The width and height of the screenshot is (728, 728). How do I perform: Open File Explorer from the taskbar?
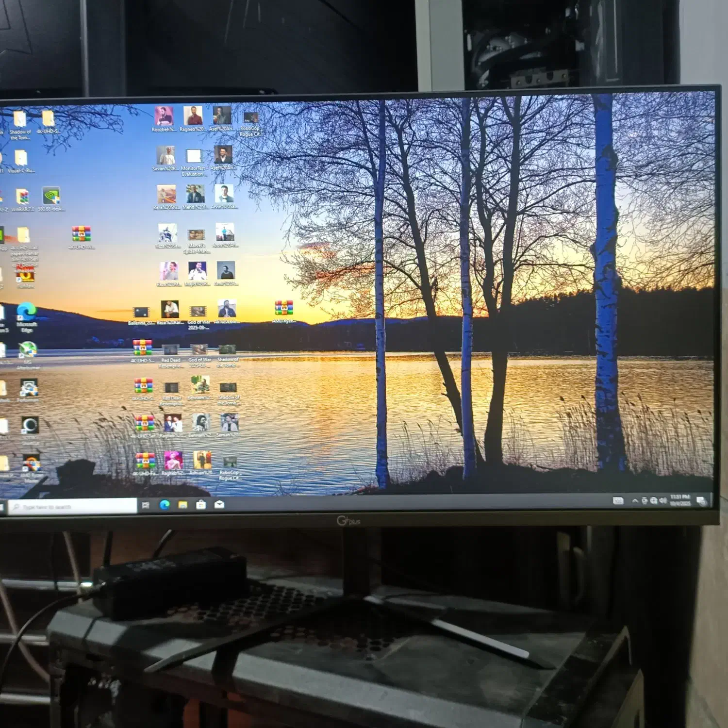(183, 505)
